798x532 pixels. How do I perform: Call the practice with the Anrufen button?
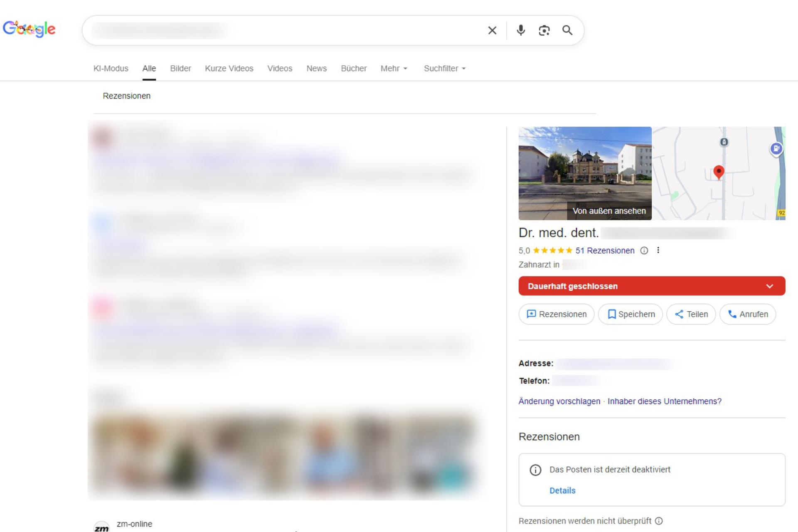tap(748, 314)
